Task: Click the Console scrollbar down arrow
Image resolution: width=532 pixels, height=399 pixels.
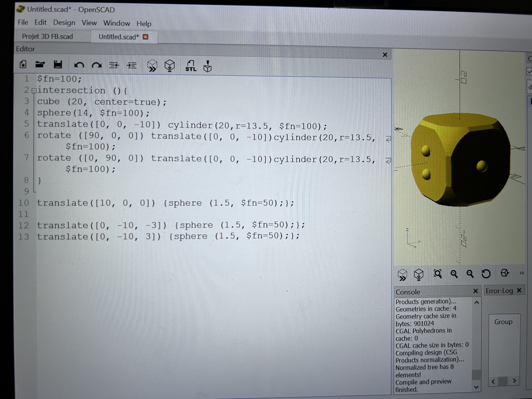Action: [476, 387]
